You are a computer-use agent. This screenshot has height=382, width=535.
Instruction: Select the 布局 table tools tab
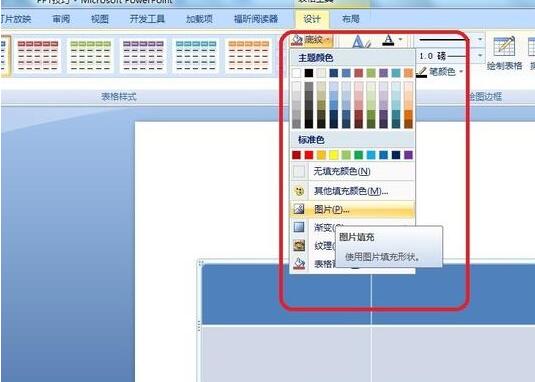(x=351, y=19)
